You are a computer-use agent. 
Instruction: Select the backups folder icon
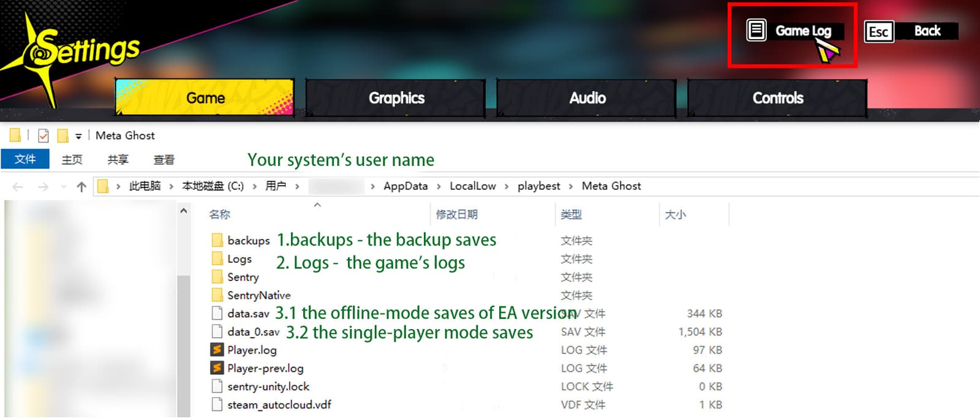(217, 240)
